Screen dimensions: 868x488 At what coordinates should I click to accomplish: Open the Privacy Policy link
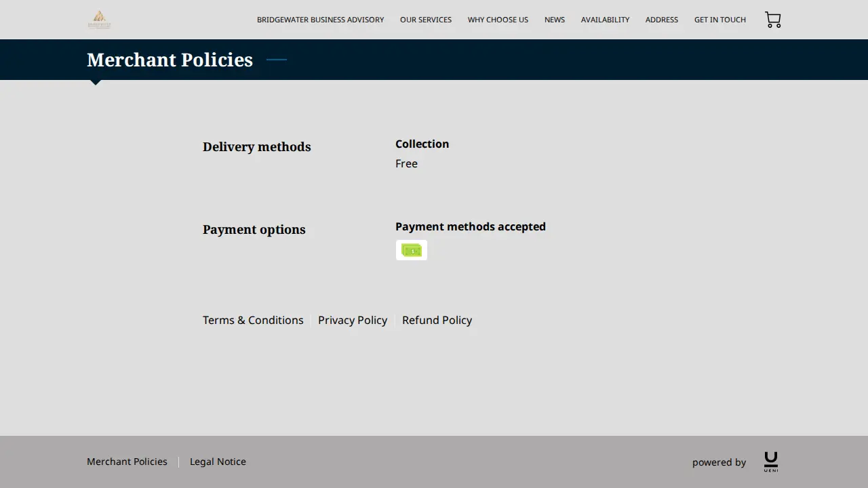[353, 320]
